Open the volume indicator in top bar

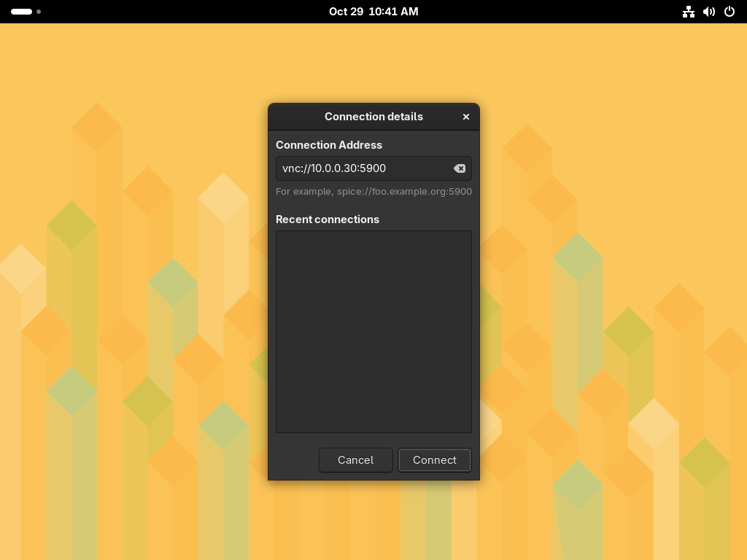(x=709, y=12)
